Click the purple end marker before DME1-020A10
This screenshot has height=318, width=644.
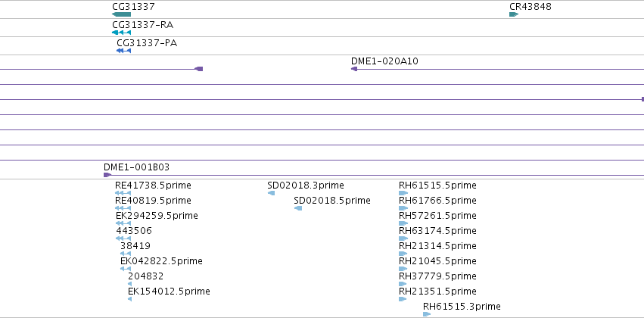199,69
